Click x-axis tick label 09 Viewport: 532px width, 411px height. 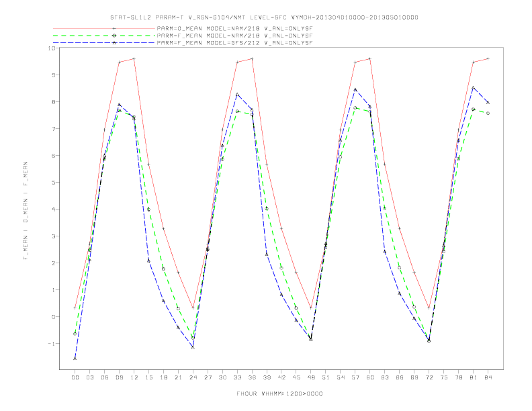click(x=119, y=377)
